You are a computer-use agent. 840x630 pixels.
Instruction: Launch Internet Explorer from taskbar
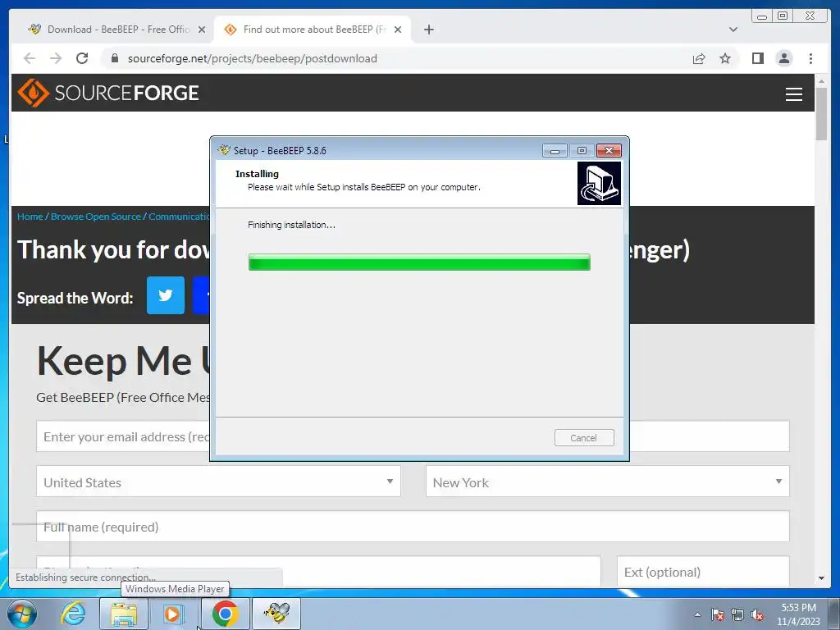coord(73,614)
